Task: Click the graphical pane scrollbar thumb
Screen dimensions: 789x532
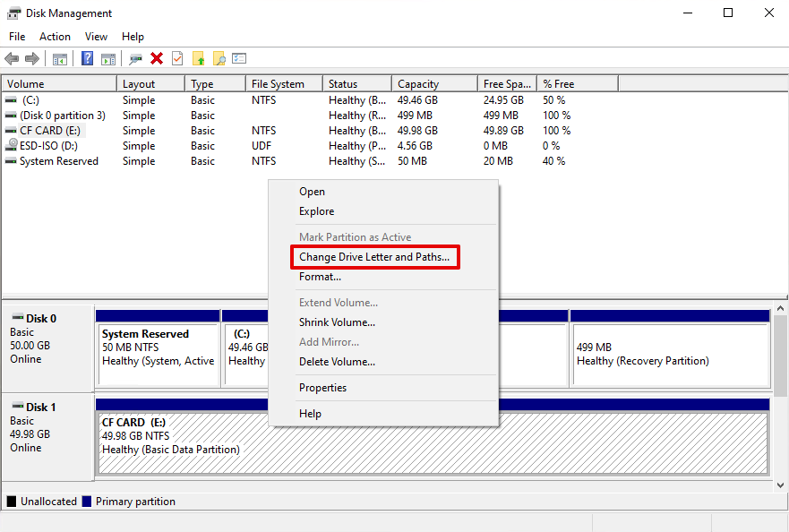Action: 780,356
